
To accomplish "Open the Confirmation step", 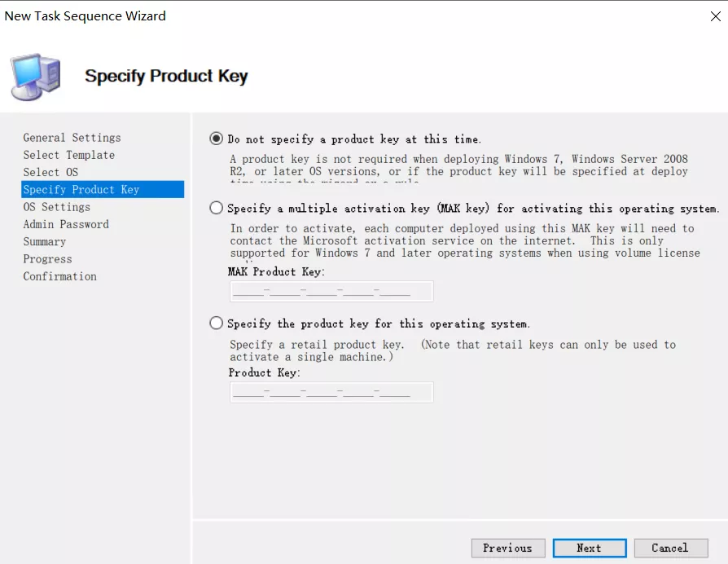I will (59, 276).
